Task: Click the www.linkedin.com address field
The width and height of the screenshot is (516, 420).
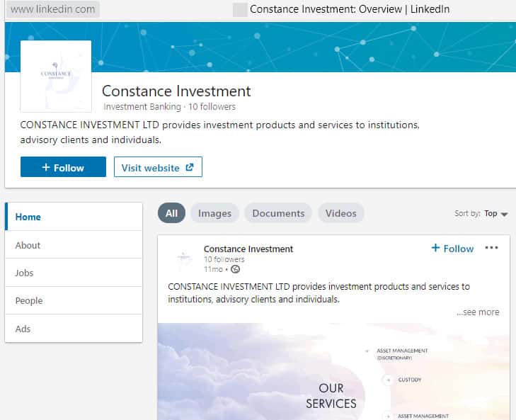Action: (53, 9)
